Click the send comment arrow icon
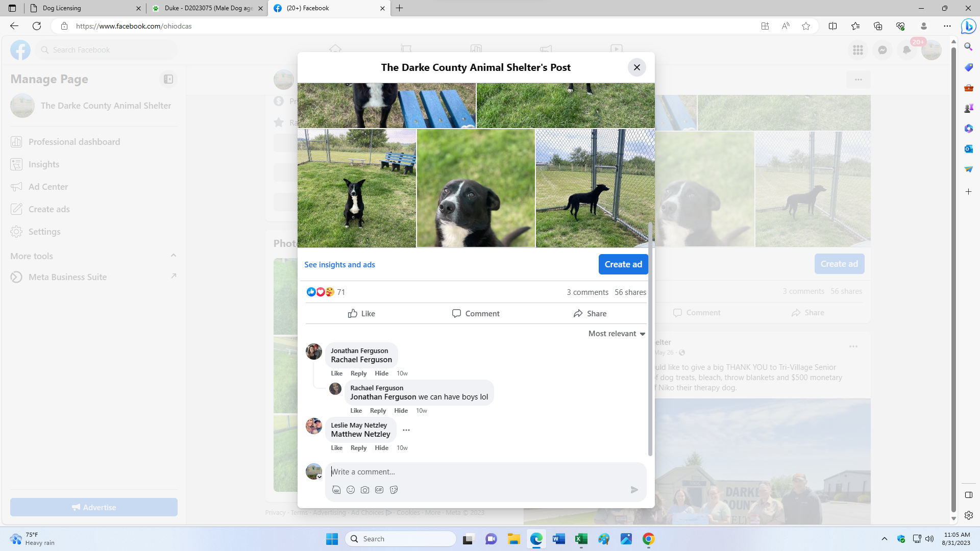Screen dimensions: 980x551 (634, 490)
